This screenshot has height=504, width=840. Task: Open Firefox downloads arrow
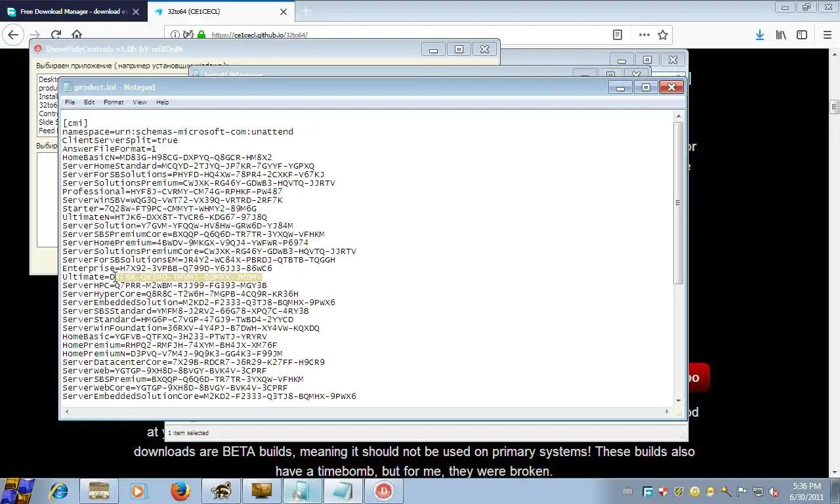tap(759, 35)
